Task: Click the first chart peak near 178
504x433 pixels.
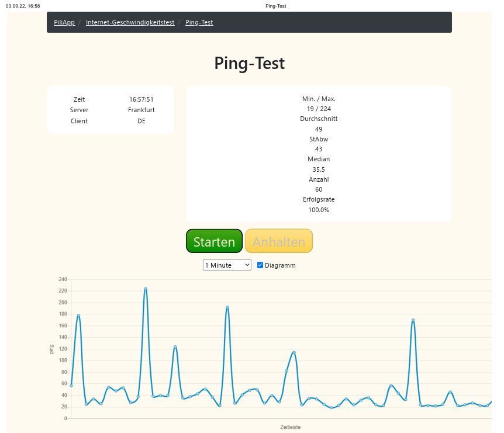Action: [78, 316]
